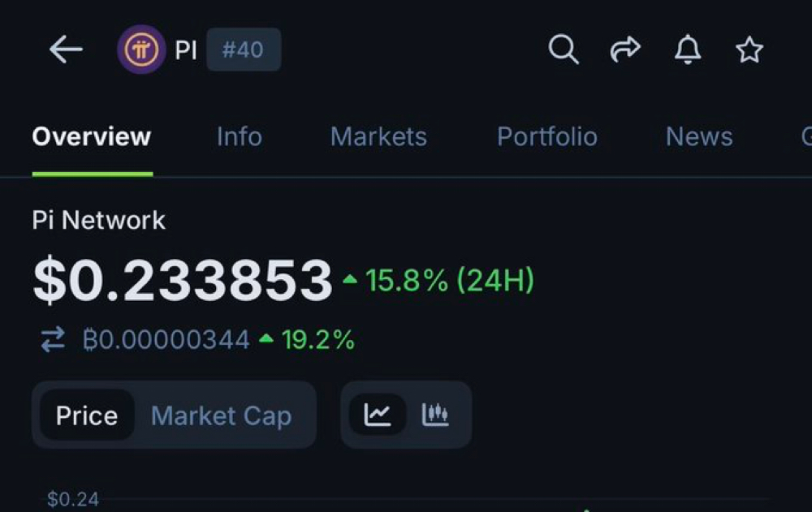This screenshot has width=812, height=512.
Task: Click the Pi Network name heading
Action: (97, 220)
